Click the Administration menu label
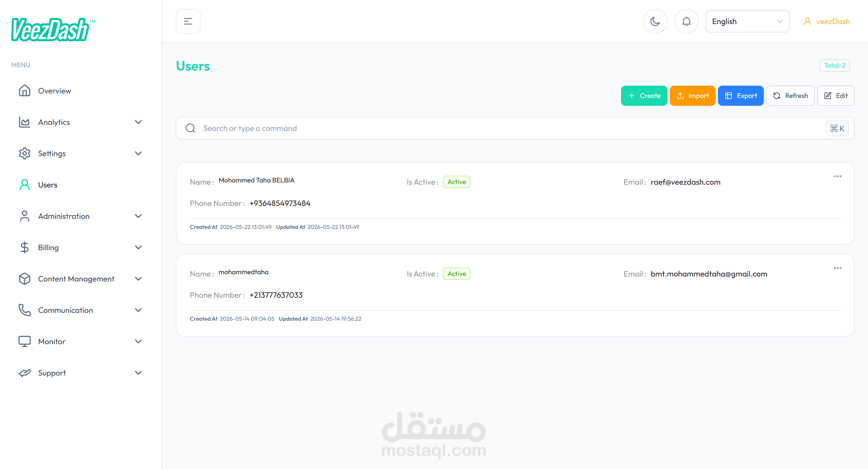The width and height of the screenshot is (868, 469). pos(64,216)
